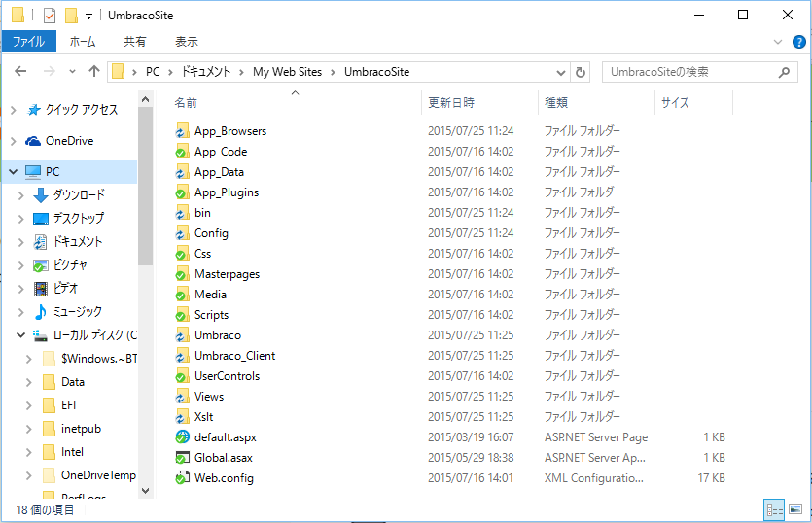Sort by 名前 (Name) column header
The width and height of the screenshot is (812, 523).
point(296,102)
